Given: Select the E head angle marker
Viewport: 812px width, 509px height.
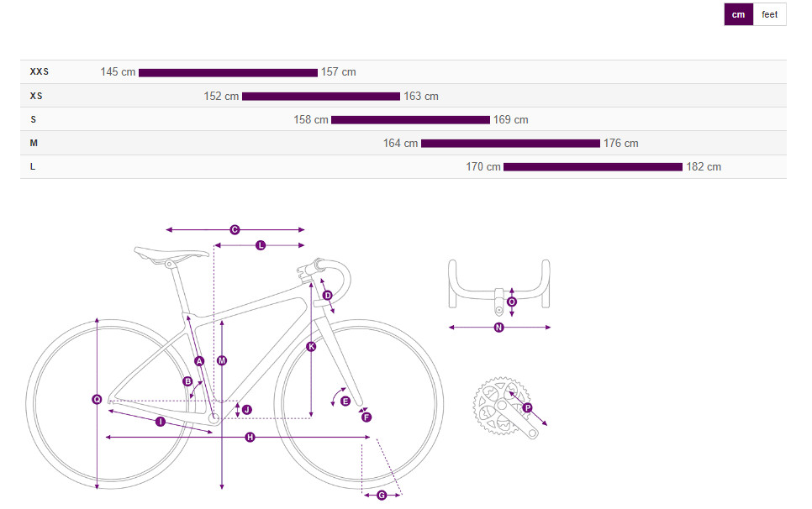Looking at the screenshot, I should [x=345, y=401].
